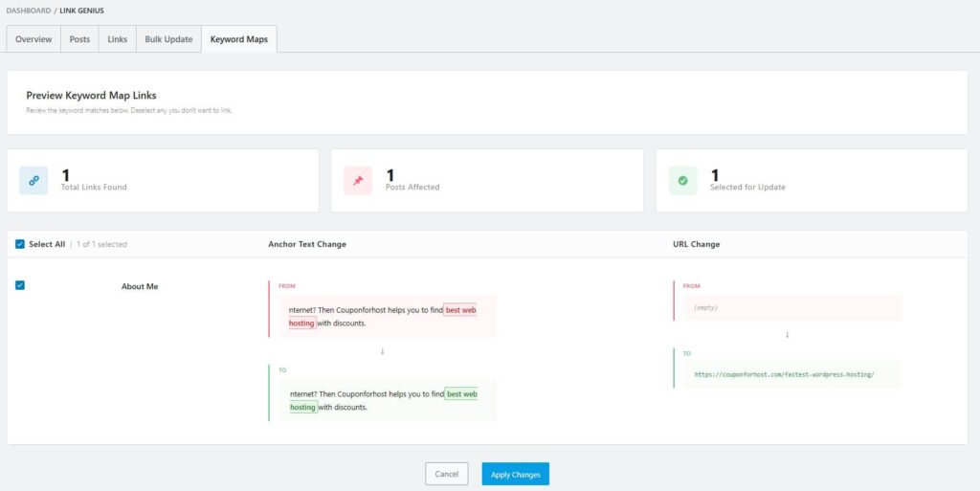The image size is (980, 491).
Task: Go to Dashboard in the breadcrumb
Action: (29, 11)
